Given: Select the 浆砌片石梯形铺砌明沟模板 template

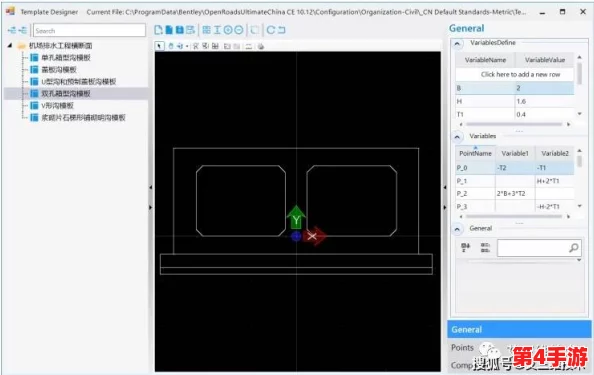Looking at the screenshot, I should (x=83, y=118).
